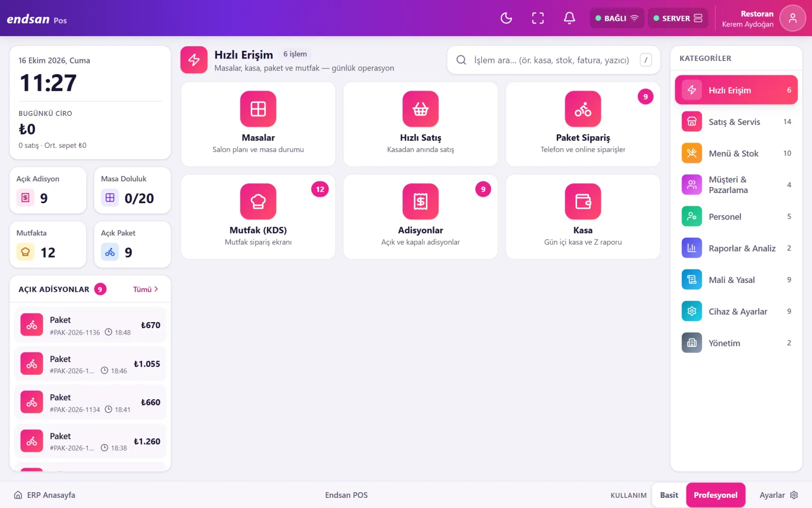The image size is (812, 508).
Task: Open Paket bill ₺670
Action: pos(90,325)
